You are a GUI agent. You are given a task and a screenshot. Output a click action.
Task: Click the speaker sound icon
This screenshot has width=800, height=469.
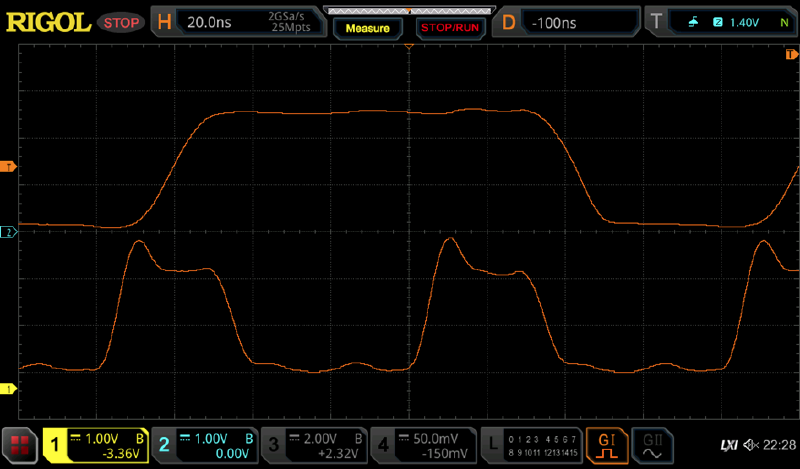749,444
